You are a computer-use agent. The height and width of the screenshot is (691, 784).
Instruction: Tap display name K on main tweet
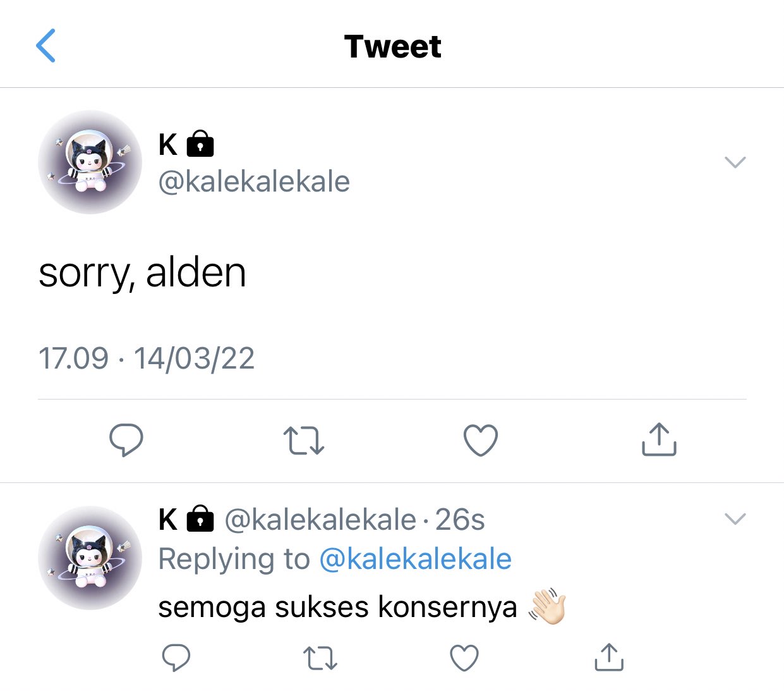(168, 144)
